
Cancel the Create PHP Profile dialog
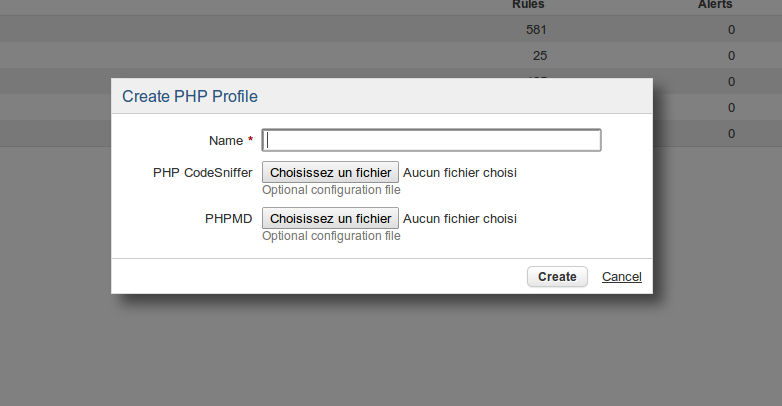coord(621,277)
